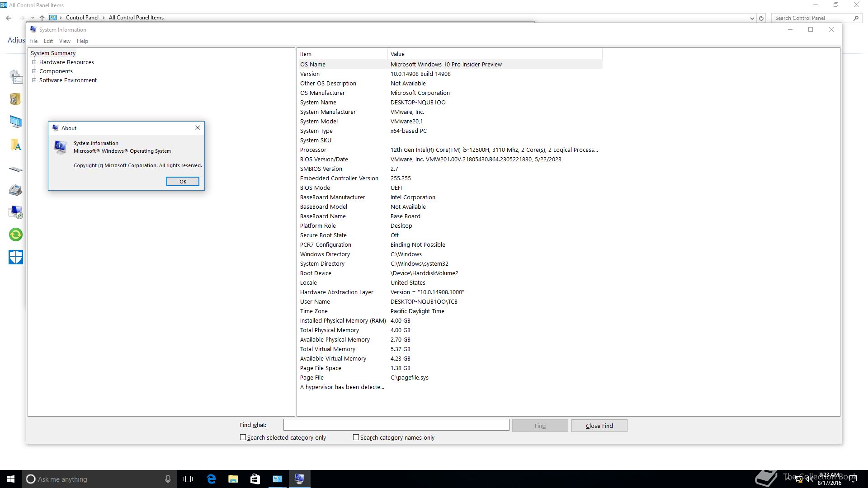
Task: Click the Cortana microphone icon
Action: pos(168,479)
